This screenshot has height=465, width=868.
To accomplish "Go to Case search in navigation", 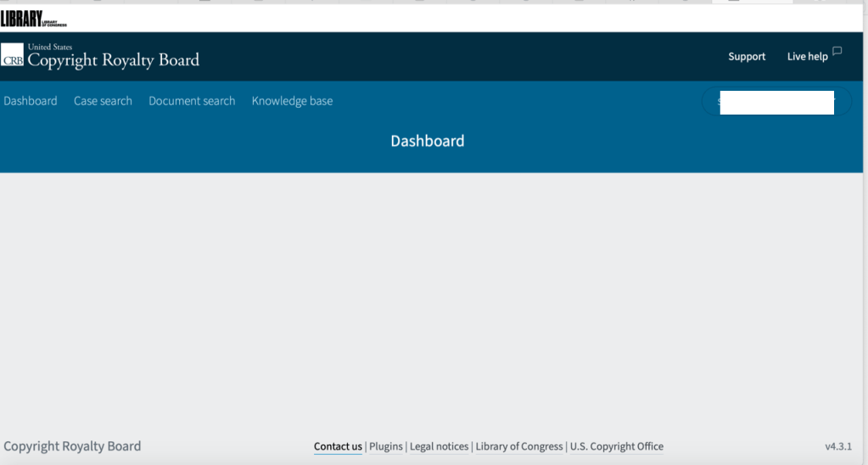I will pyautogui.click(x=103, y=101).
